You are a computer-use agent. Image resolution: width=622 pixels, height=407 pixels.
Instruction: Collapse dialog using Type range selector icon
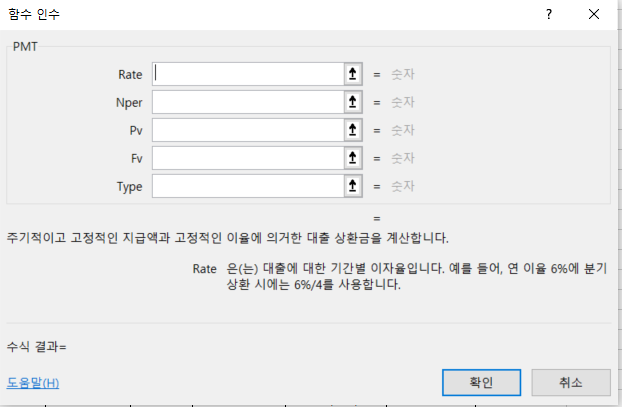pos(353,186)
